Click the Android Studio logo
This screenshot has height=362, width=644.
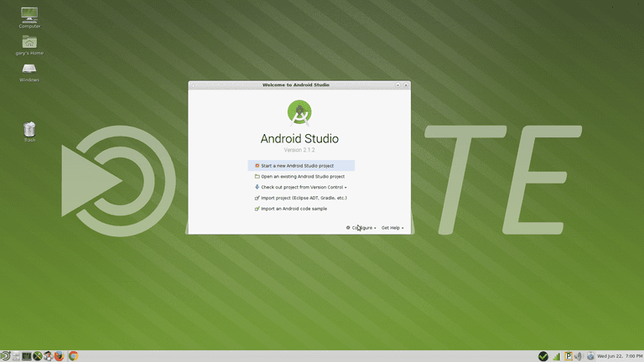(299, 113)
